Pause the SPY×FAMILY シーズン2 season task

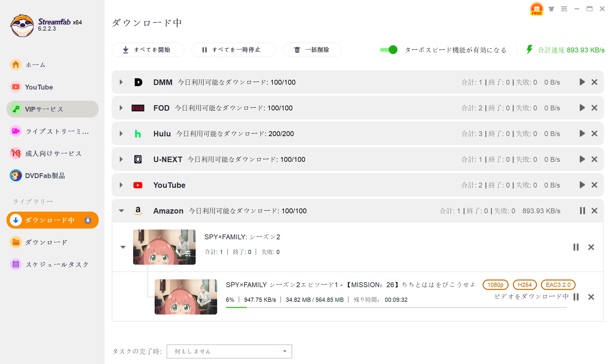click(576, 247)
